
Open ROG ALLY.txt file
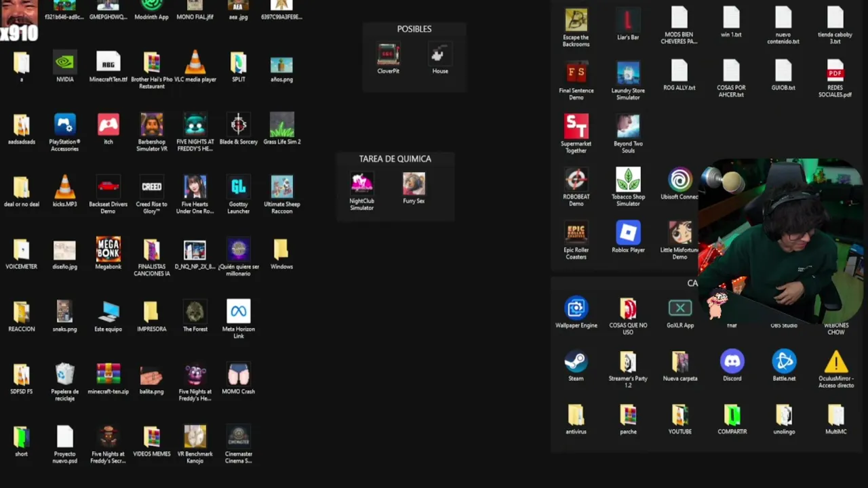[679, 70]
